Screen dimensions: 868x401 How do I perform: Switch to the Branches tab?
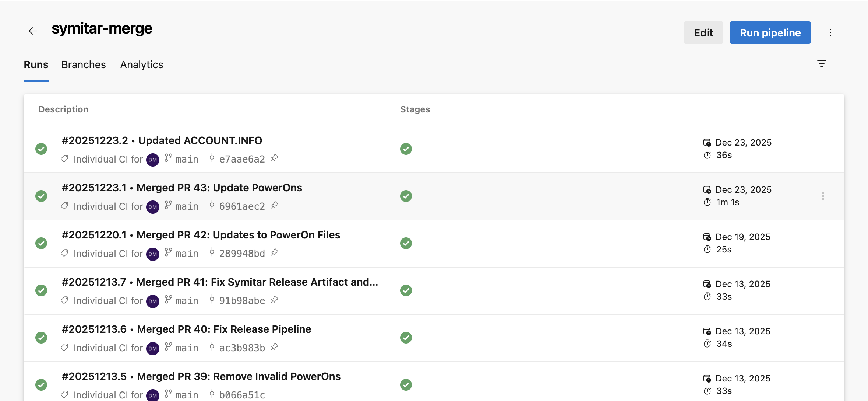click(x=84, y=64)
